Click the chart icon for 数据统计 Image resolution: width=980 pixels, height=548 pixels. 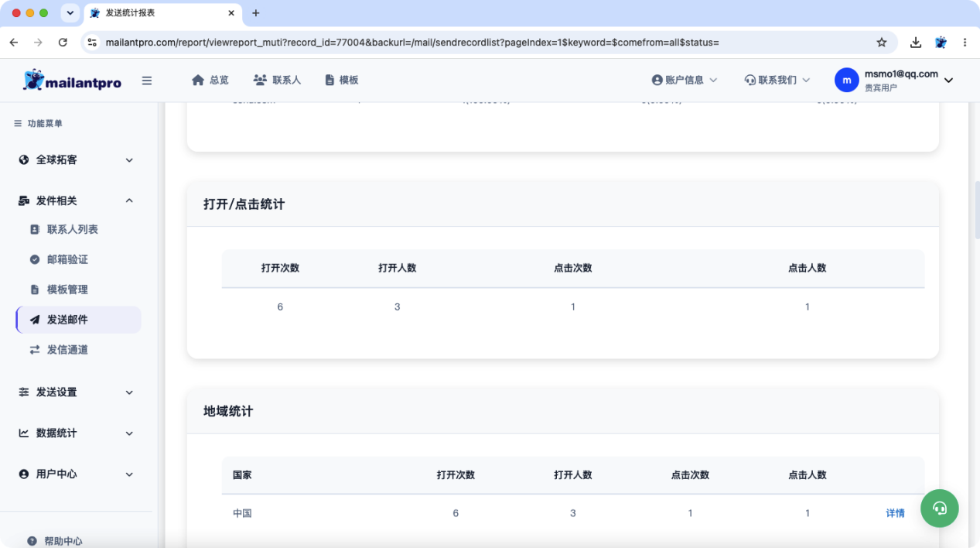pos(24,433)
